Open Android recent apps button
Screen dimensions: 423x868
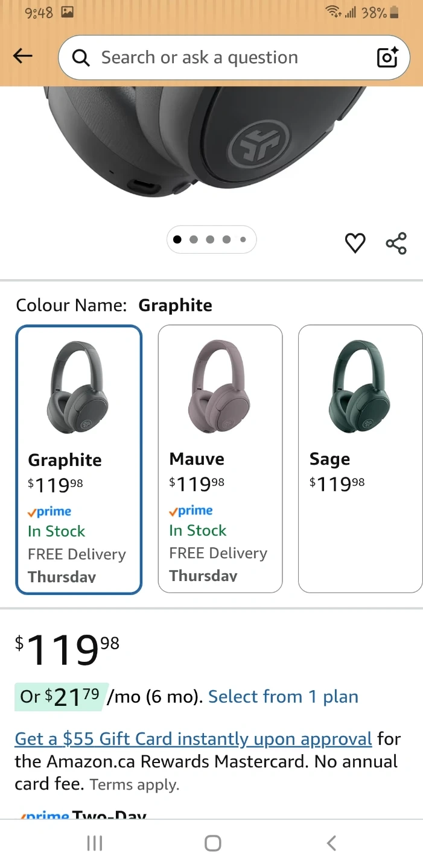[x=95, y=843]
